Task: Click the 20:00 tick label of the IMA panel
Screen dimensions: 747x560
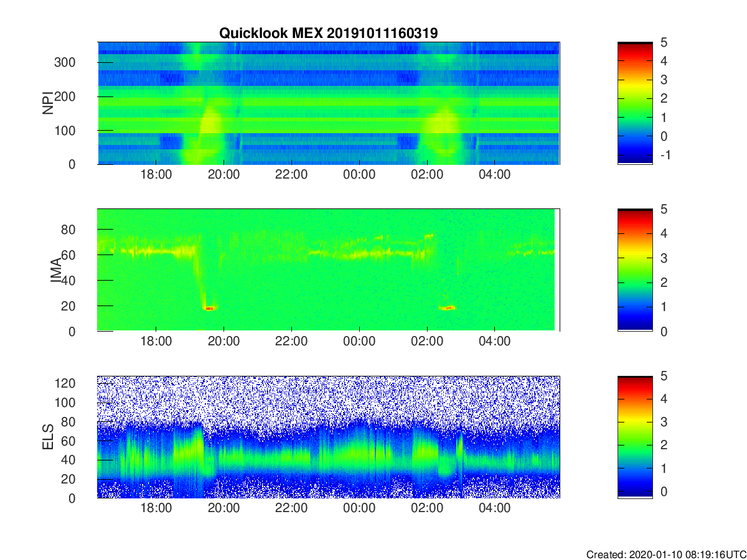Action: coord(224,342)
